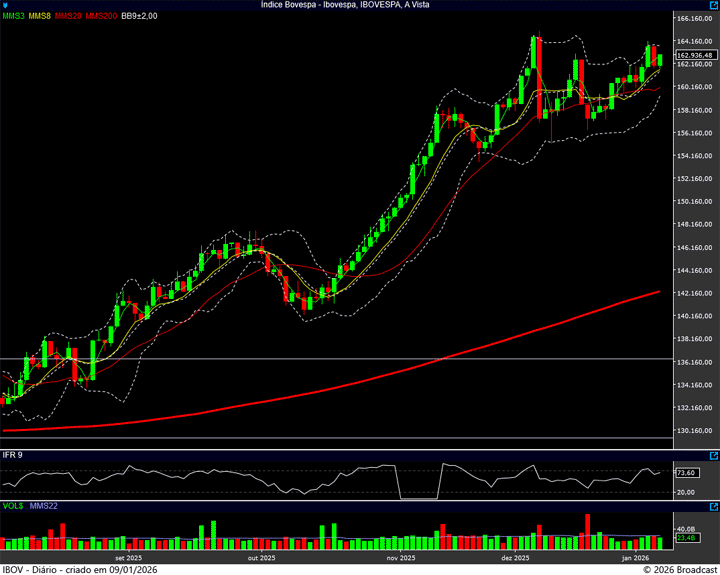Click the IFR value tag 73,60
720x575 pixels.
click(x=686, y=473)
